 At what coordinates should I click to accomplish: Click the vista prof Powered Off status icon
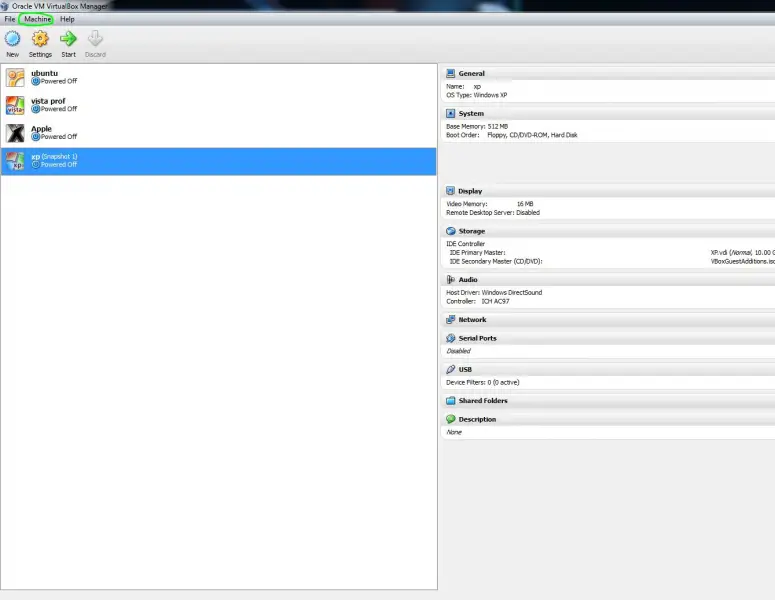click(36, 109)
